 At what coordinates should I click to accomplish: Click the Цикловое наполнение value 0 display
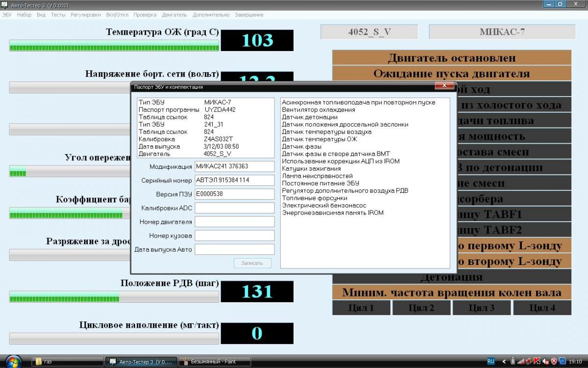257,333
